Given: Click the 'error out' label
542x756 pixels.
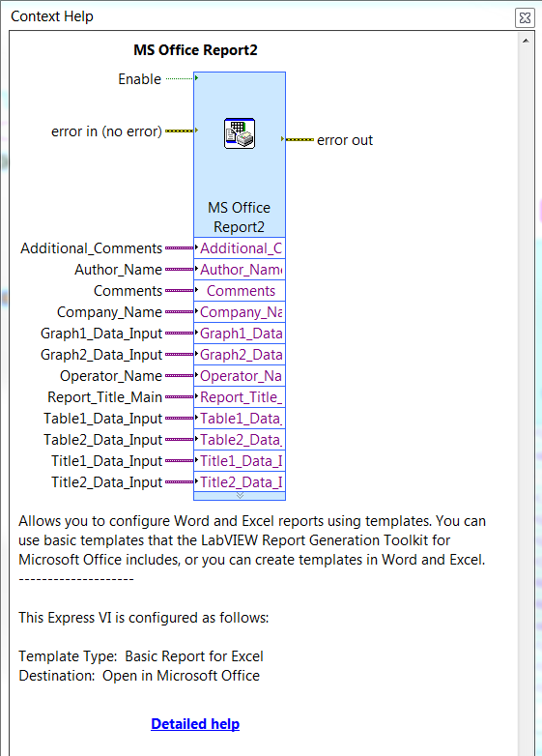Looking at the screenshot, I should (x=345, y=140).
